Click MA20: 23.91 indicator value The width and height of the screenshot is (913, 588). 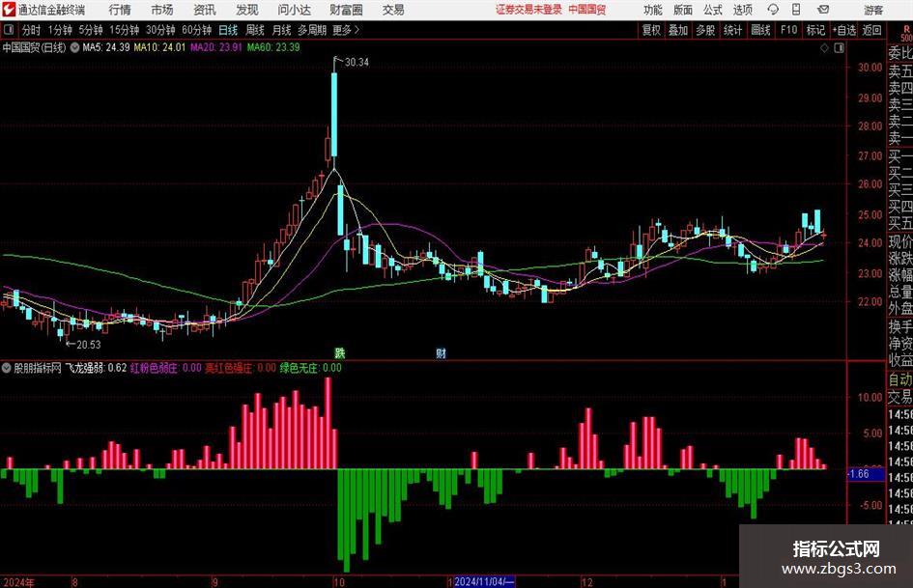216,47
